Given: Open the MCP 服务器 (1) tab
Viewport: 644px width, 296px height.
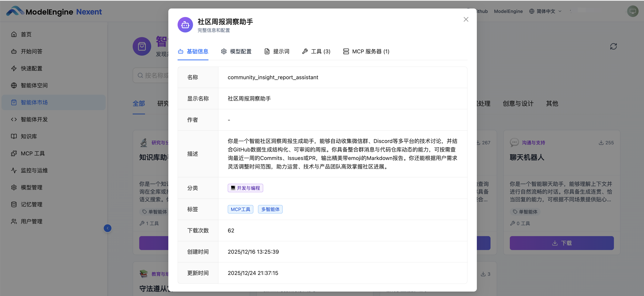Looking at the screenshot, I should tap(366, 51).
